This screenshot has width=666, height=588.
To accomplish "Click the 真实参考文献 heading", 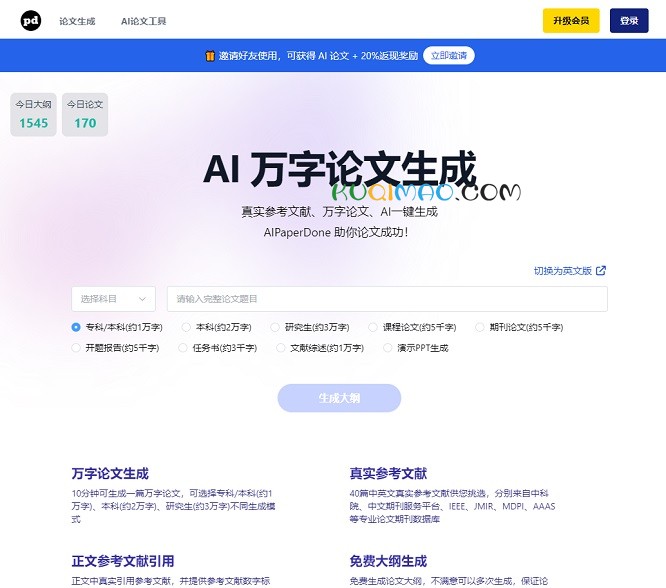I will [388, 473].
